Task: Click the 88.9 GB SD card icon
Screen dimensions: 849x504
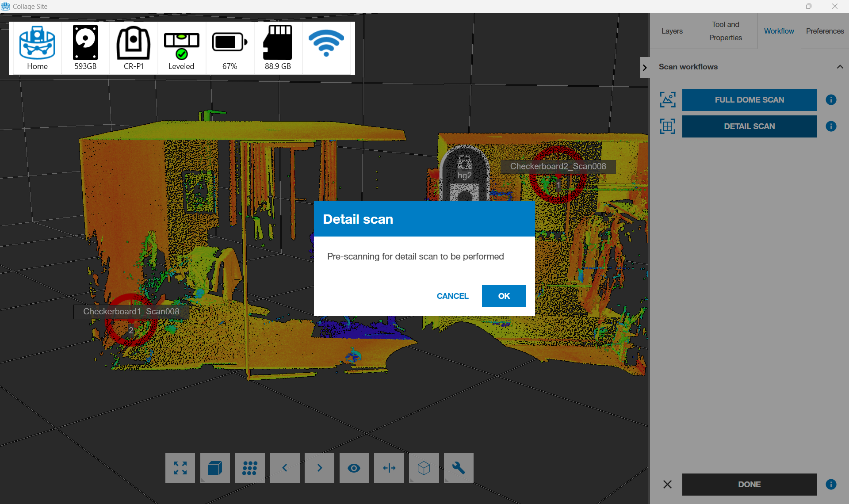Action: (x=278, y=43)
